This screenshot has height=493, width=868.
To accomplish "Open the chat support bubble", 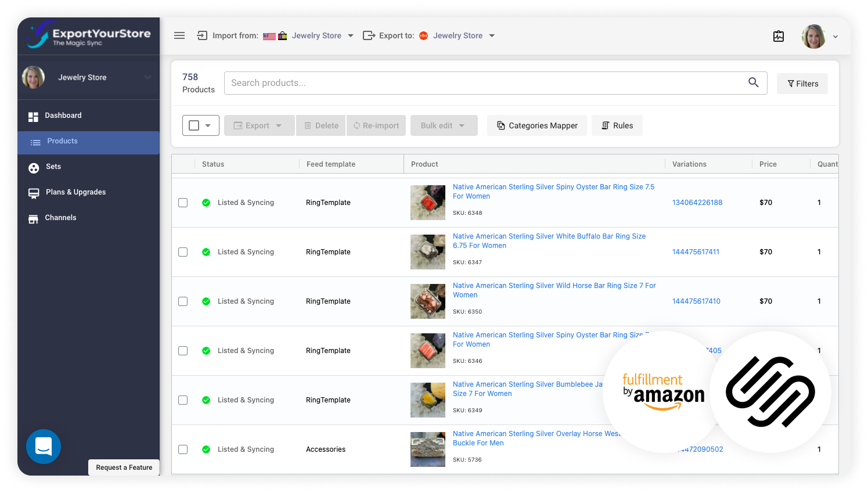I will tap(44, 447).
